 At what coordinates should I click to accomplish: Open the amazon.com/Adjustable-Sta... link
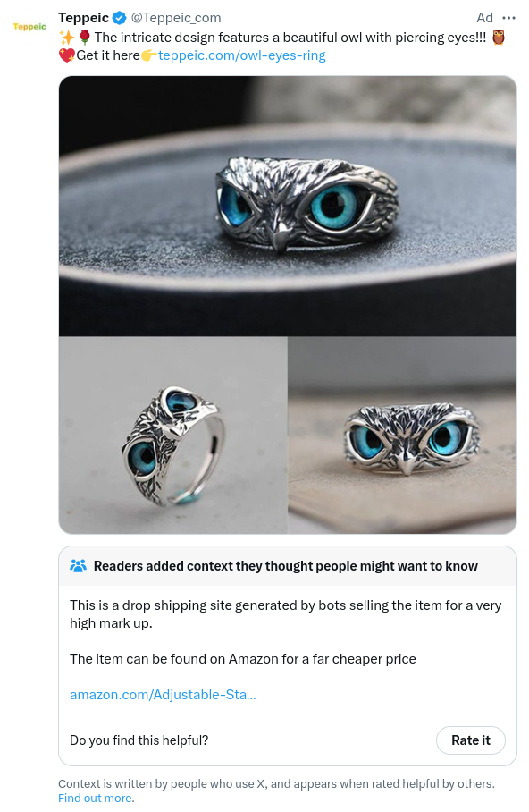pyautogui.click(x=163, y=695)
